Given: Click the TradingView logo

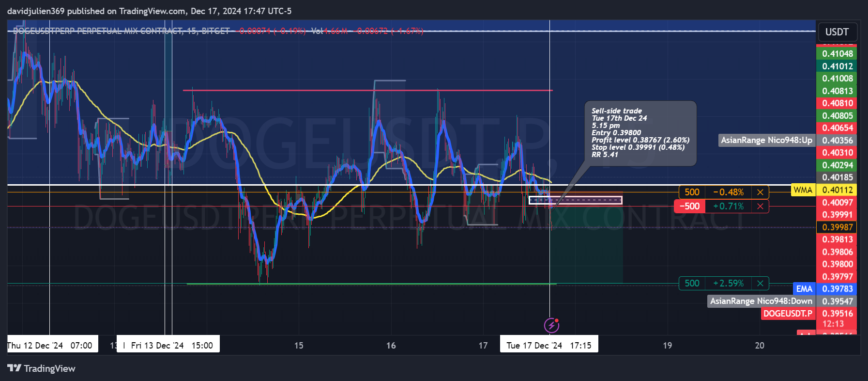Looking at the screenshot, I should coord(41,368).
